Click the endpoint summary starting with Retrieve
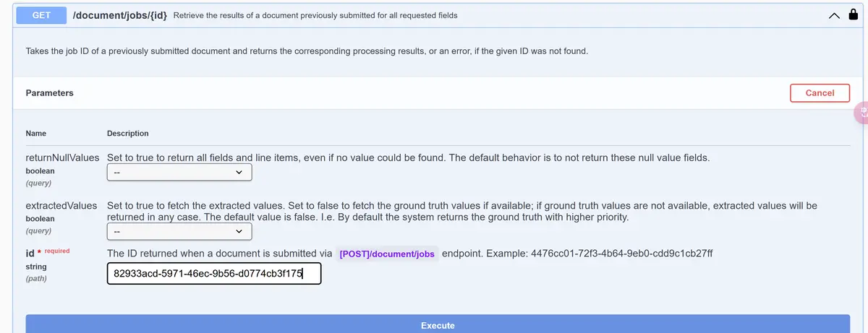 (315, 15)
